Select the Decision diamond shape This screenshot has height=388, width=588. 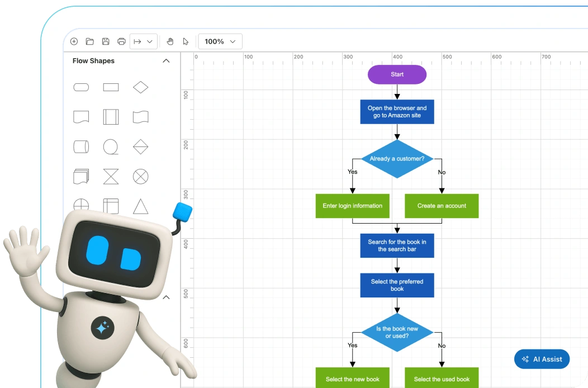click(140, 87)
